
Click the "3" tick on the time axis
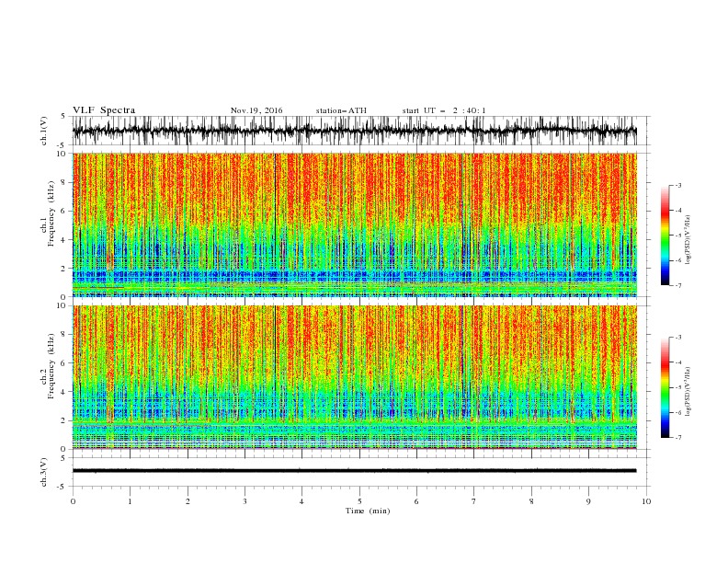coord(245,501)
